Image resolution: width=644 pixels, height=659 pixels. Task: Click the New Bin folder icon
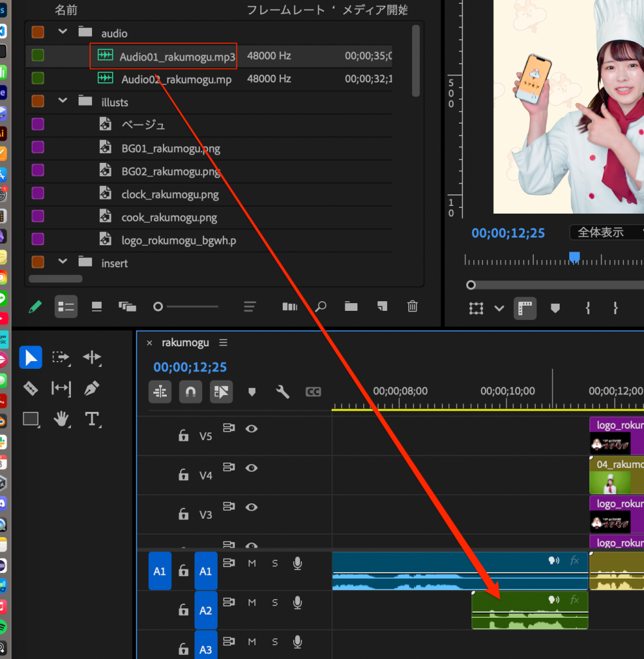tap(351, 306)
